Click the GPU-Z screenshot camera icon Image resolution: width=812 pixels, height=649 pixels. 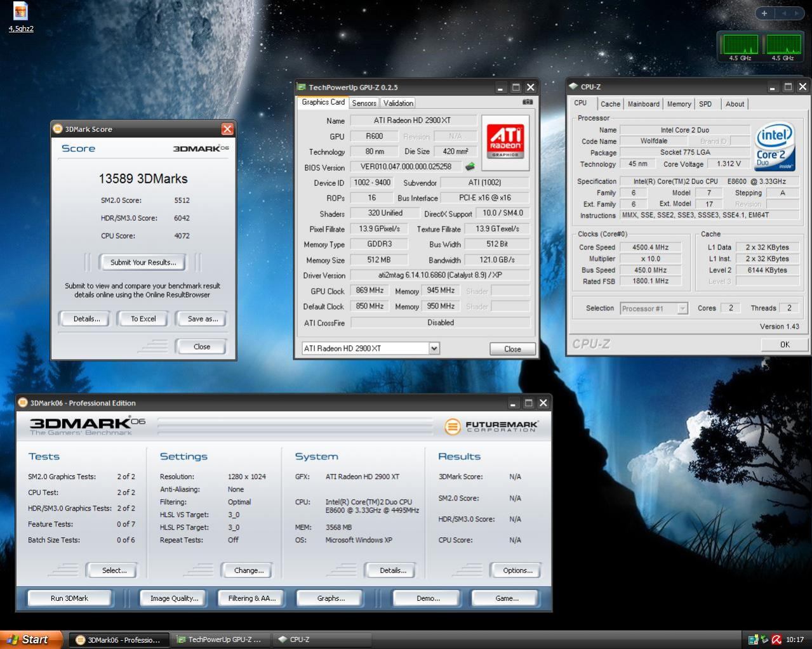(x=527, y=102)
